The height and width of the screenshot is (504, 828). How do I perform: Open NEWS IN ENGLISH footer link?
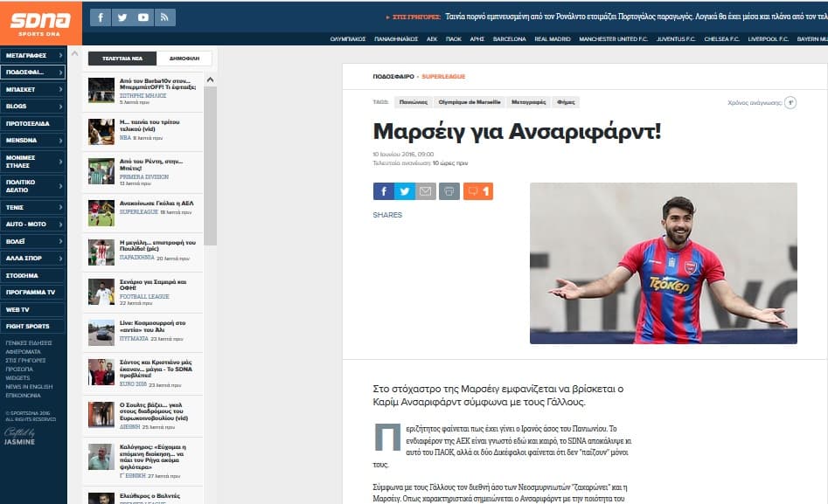tap(29, 387)
